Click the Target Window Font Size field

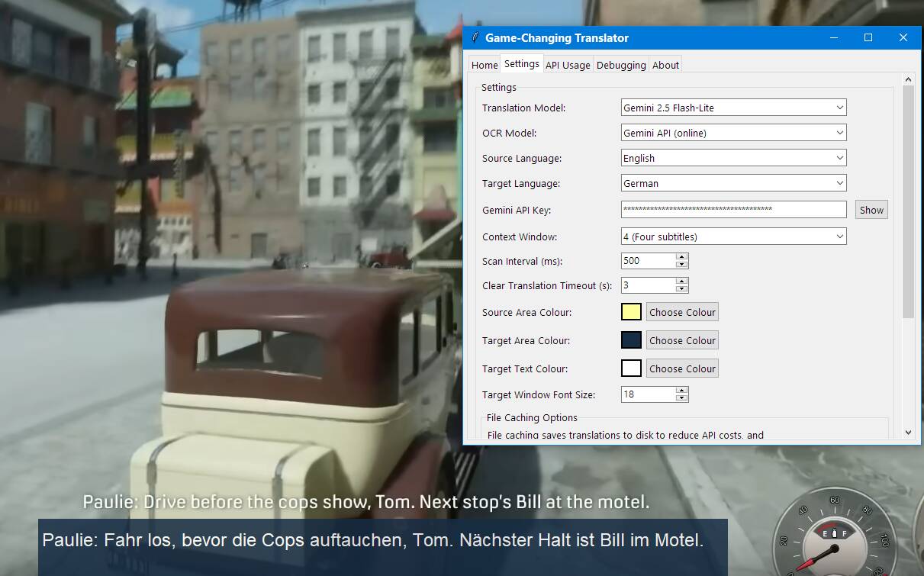click(649, 394)
